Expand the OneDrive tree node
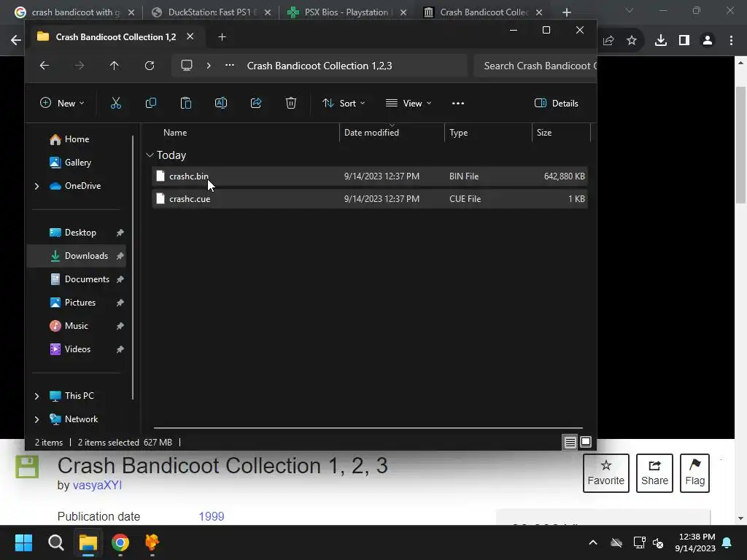 (x=36, y=186)
